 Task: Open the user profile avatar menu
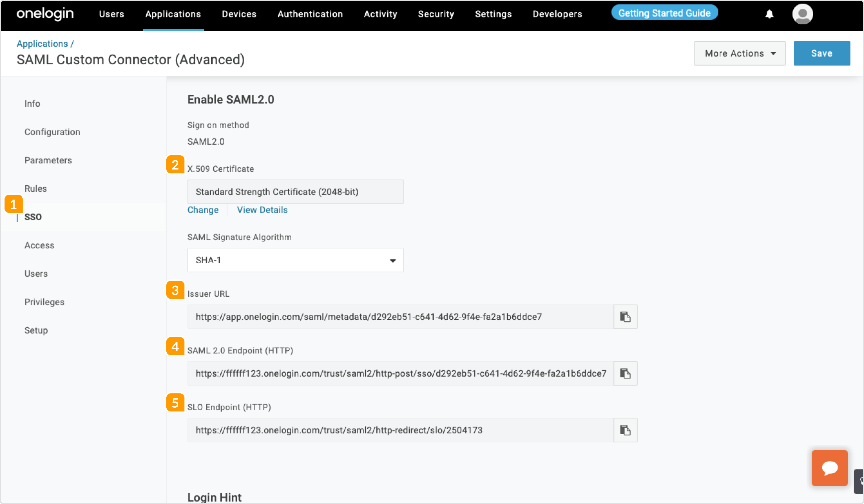[x=802, y=14]
